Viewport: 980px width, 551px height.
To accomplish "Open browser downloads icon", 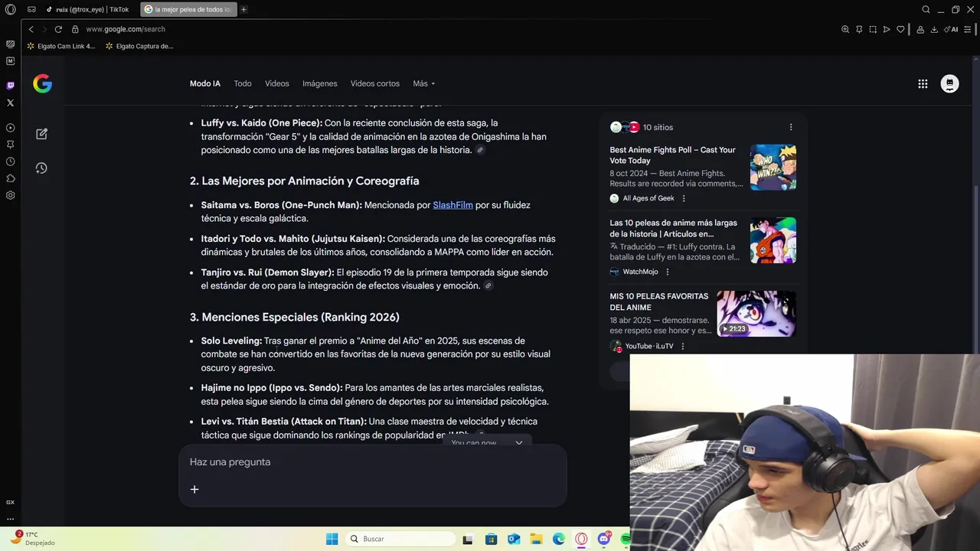I will click(x=934, y=29).
